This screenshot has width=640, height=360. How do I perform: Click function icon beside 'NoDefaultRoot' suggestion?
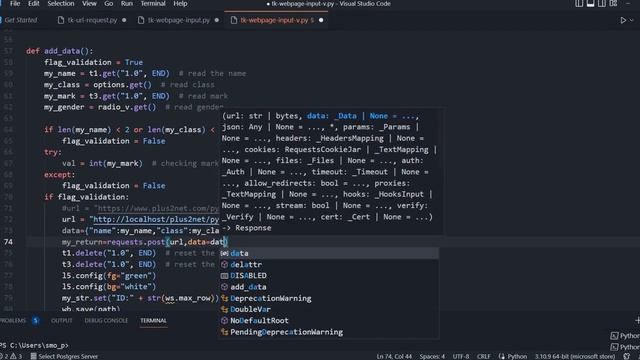coord(224,321)
